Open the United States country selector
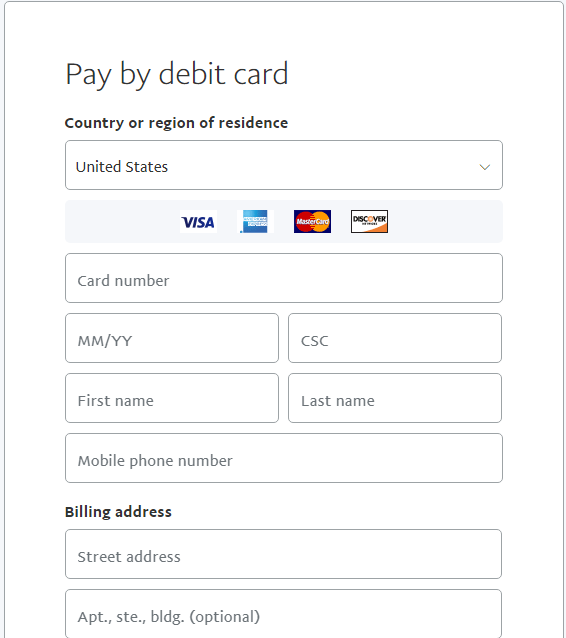The height and width of the screenshot is (638, 566). [284, 165]
